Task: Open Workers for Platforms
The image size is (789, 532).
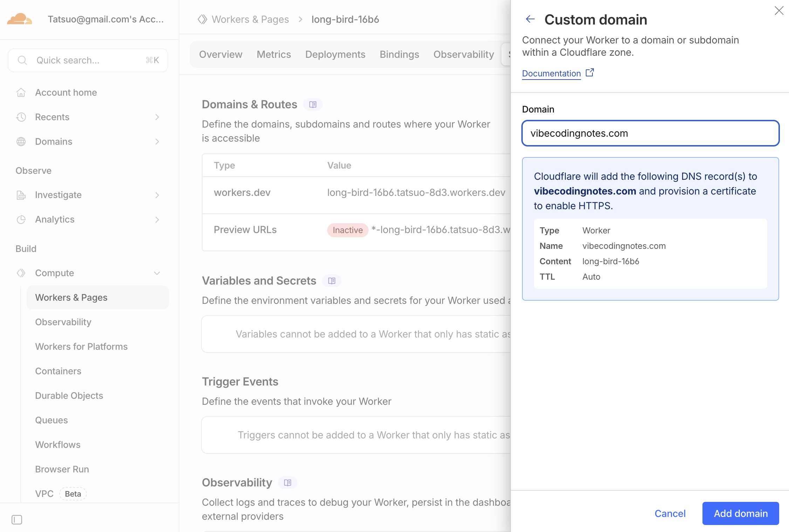Action: click(x=81, y=347)
